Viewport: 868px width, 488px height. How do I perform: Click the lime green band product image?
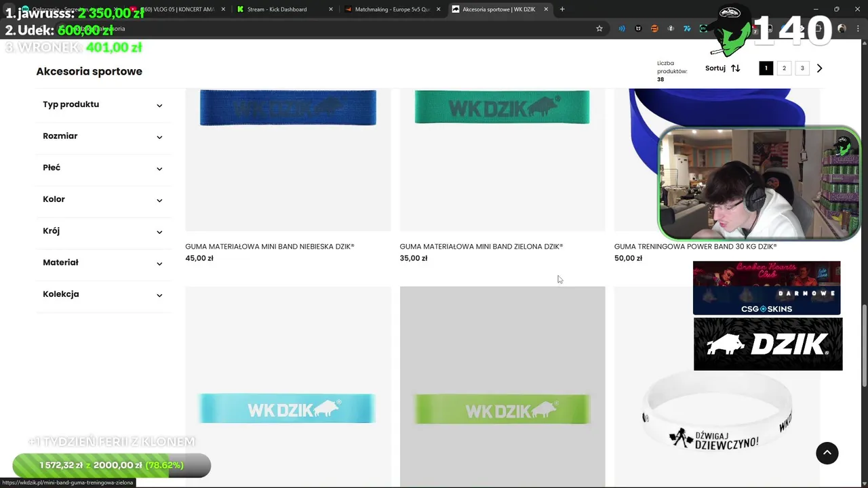tap(502, 386)
